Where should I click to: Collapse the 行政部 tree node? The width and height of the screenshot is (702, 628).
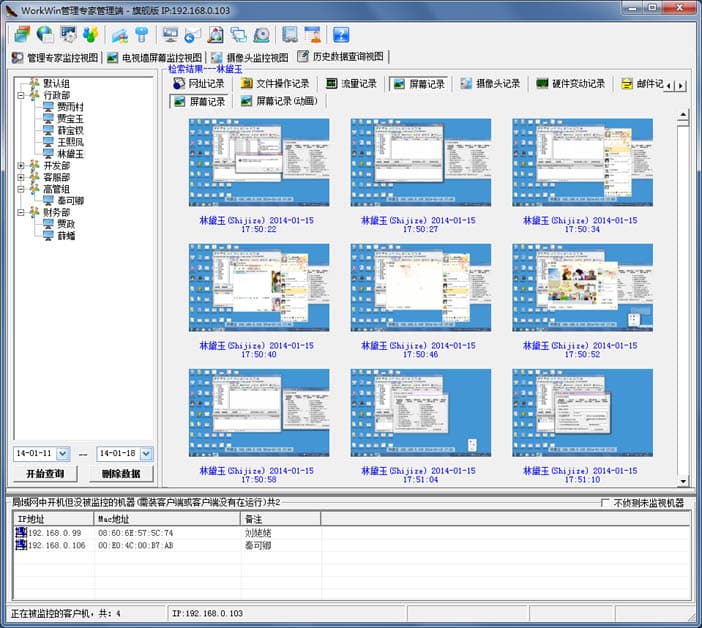pyautogui.click(x=21, y=95)
